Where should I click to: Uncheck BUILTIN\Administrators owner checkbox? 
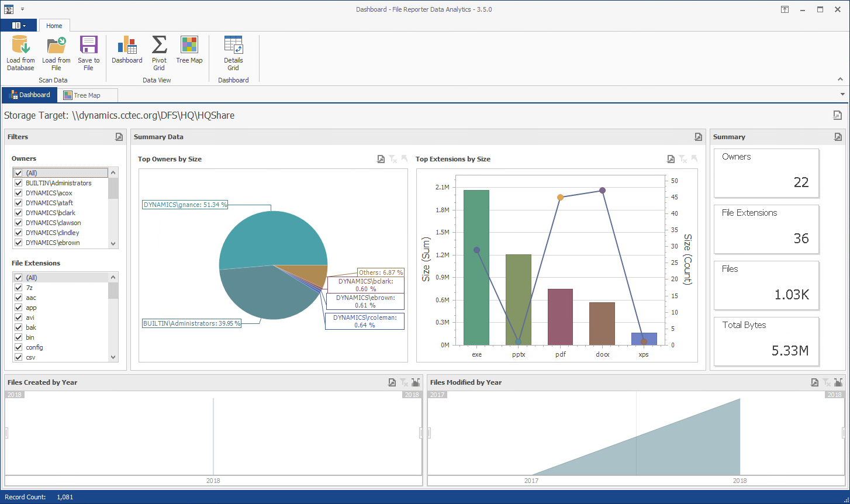(19, 183)
